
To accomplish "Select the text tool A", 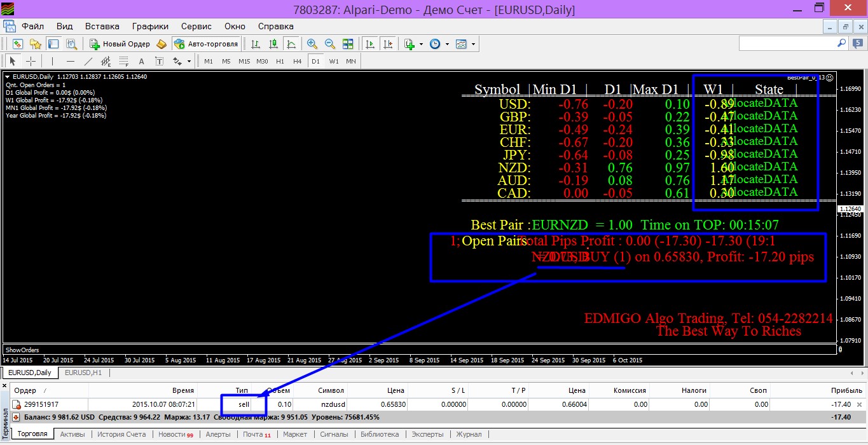I will [141, 61].
